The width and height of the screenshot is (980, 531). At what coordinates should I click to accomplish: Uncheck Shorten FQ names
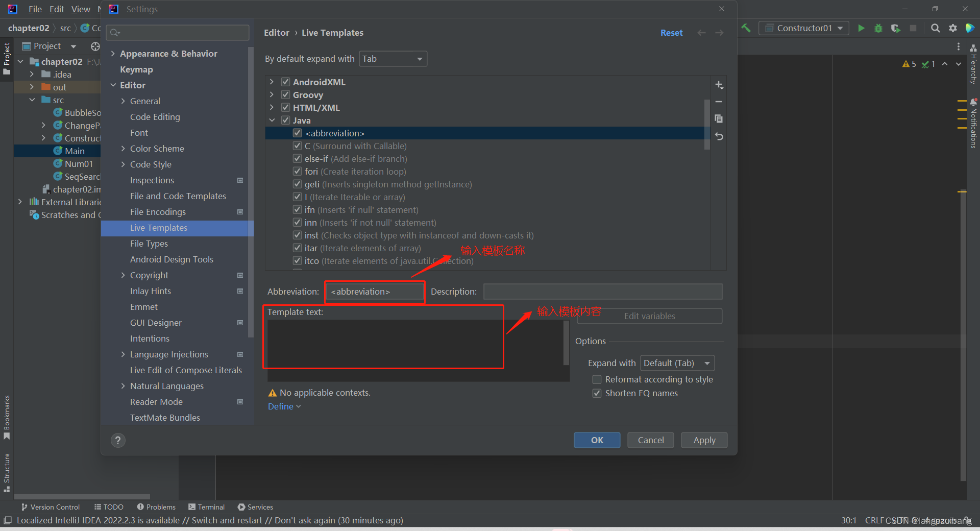(597, 393)
